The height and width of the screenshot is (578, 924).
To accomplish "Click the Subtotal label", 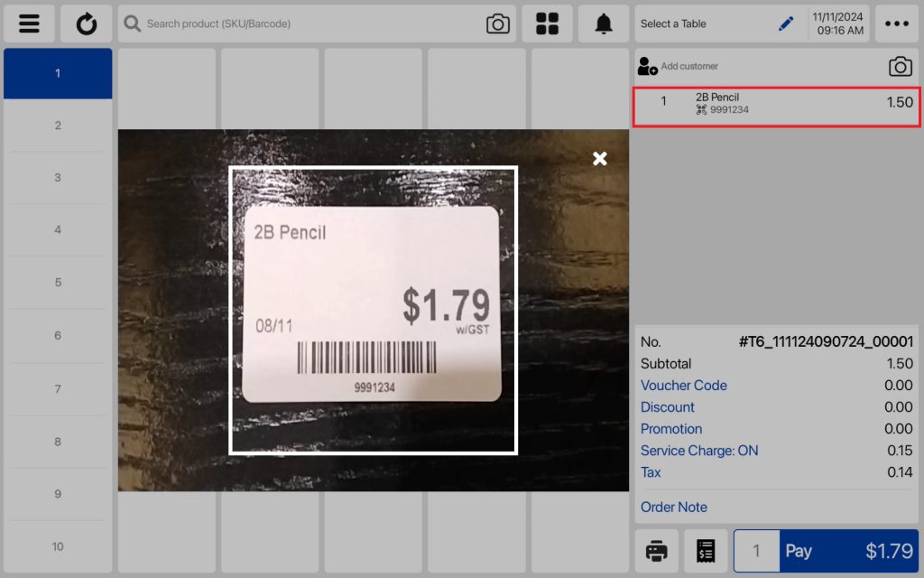I will (x=666, y=364).
